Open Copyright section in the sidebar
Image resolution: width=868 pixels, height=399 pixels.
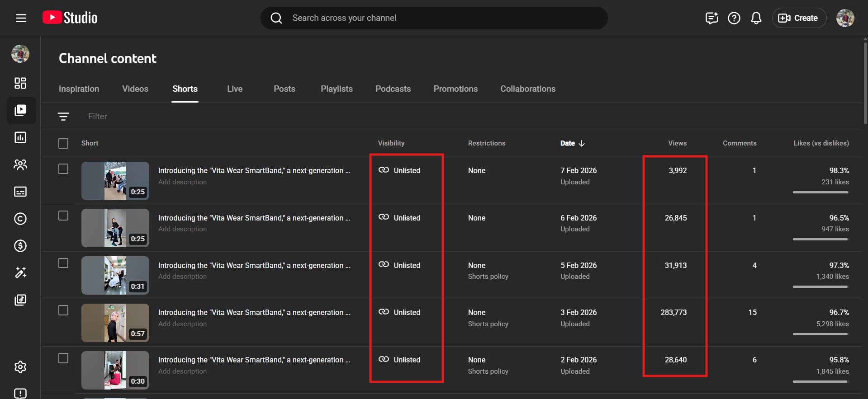pyautogui.click(x=20, y=219)
